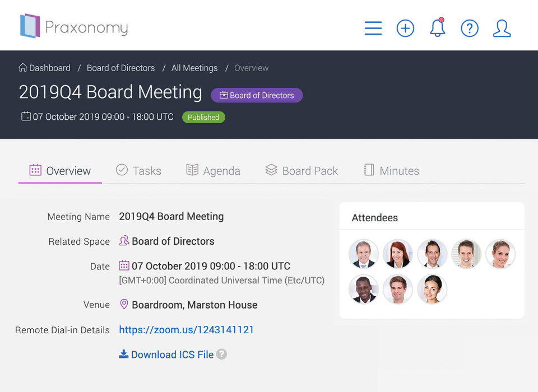Open the Agenda tab
538x392 pixels.
(214, 170)
